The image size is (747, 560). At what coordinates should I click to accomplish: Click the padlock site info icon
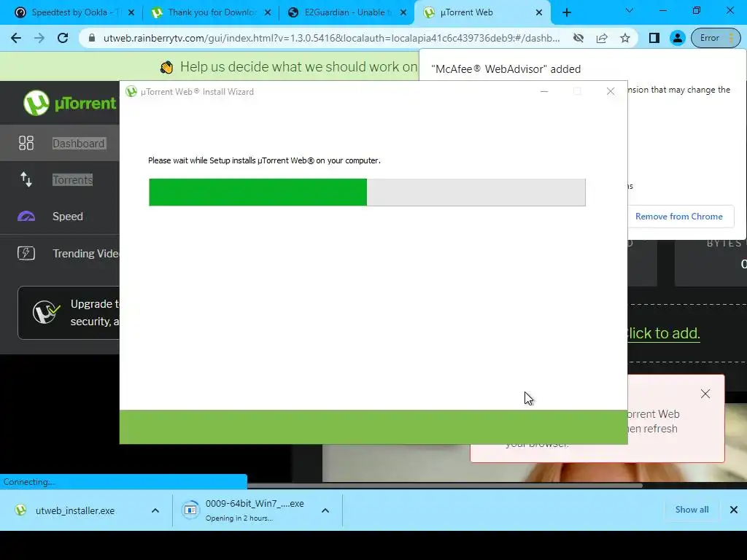tap(92, 38)
